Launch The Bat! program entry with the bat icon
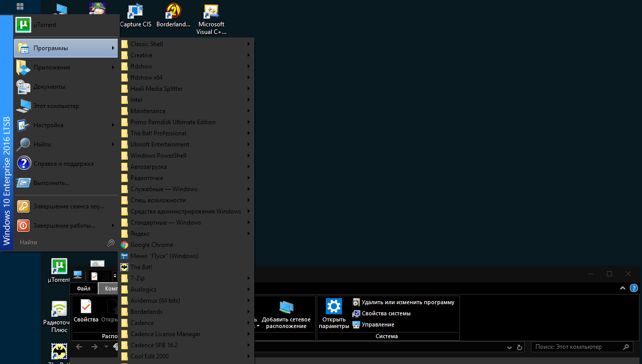Viewport: 642px width, 364px height. click(186, 267)
